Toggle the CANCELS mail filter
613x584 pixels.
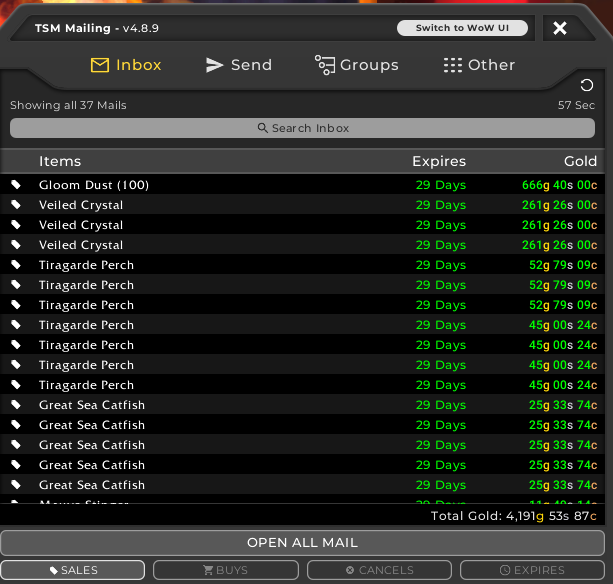point(379,570)
